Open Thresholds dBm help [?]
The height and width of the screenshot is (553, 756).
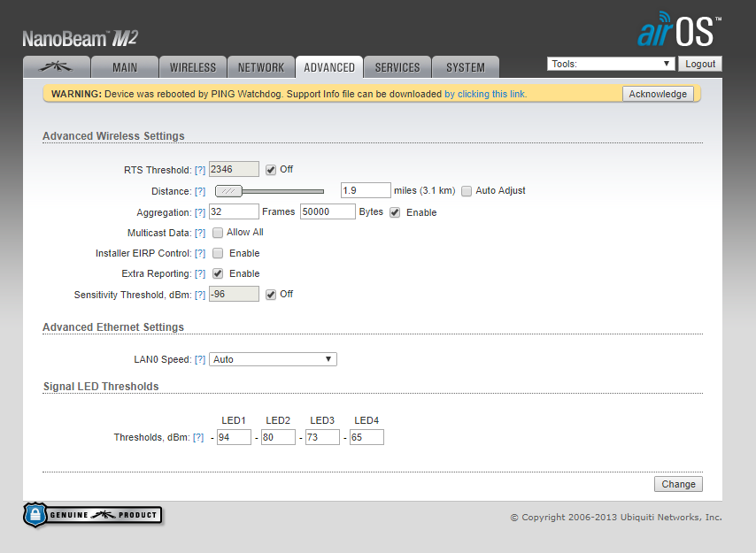198,437
